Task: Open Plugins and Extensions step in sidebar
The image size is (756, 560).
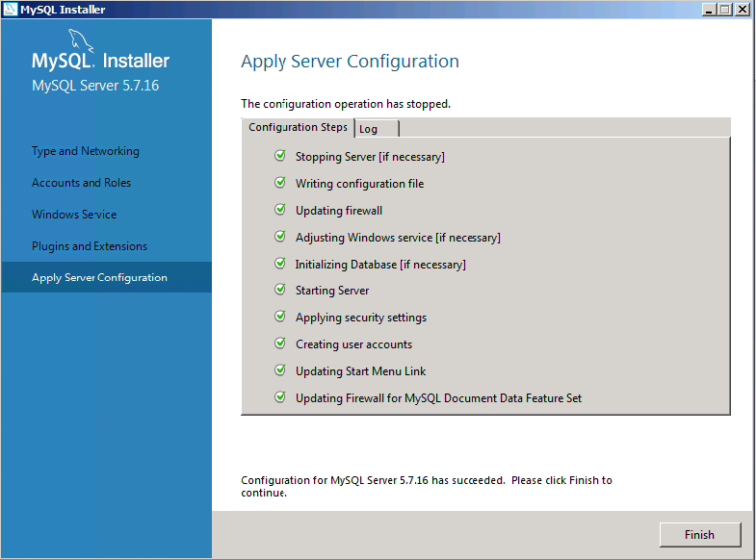Action: [90, 246]
